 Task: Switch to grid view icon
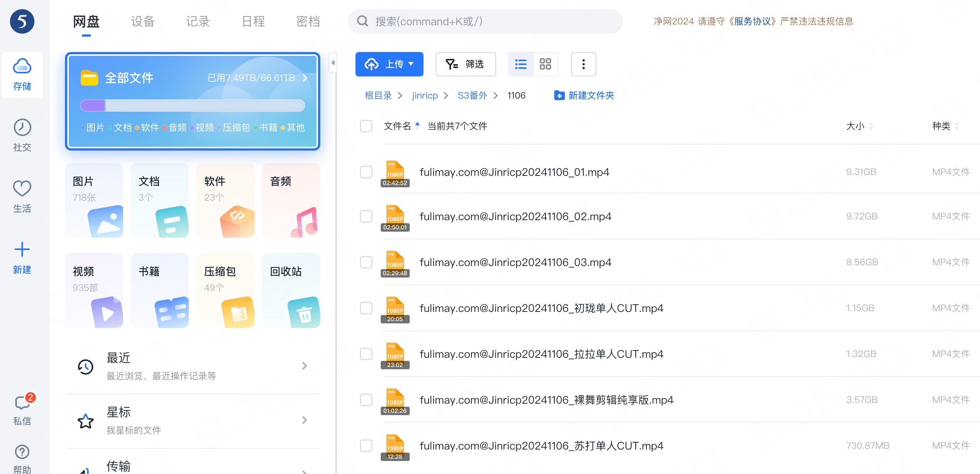click(545, 64)
